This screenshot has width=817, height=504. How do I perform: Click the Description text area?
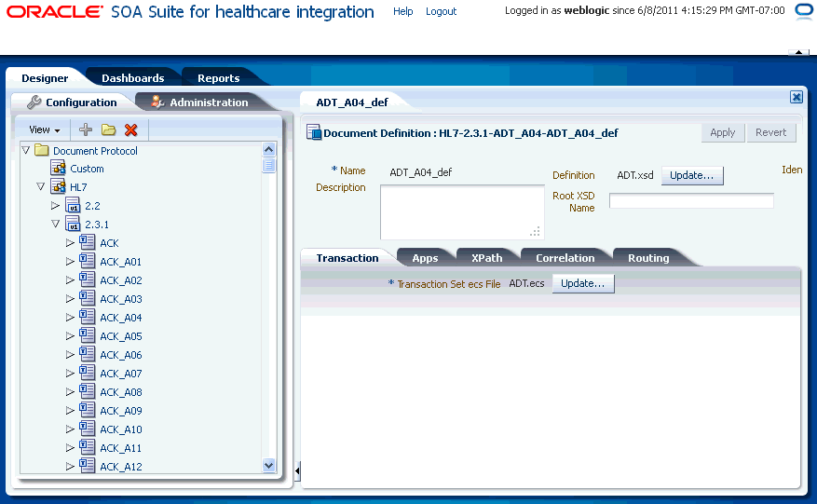coord(462,212)
